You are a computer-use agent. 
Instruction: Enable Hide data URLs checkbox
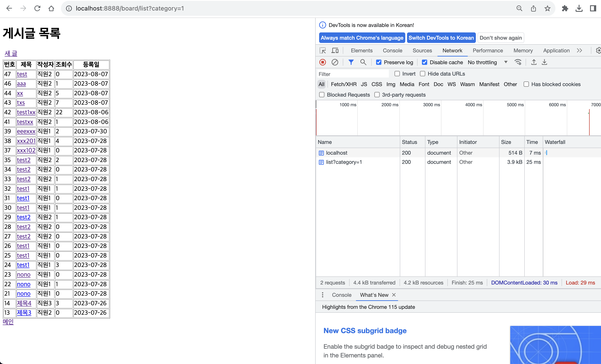pyautogui.click(x=423, y=74)
